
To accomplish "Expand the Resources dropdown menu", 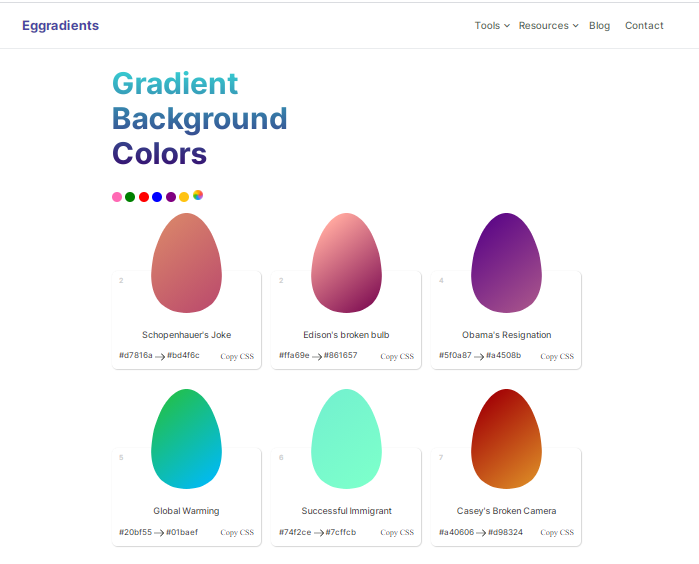I will point(548,26).
